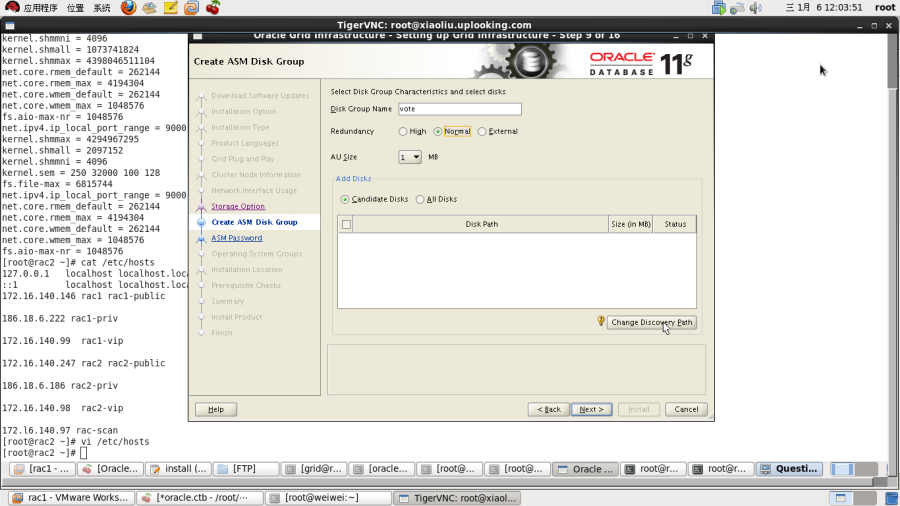This screenshot has height=506, width=900.
Task: Go Back to previous installer step
Action: click(549, 410)
